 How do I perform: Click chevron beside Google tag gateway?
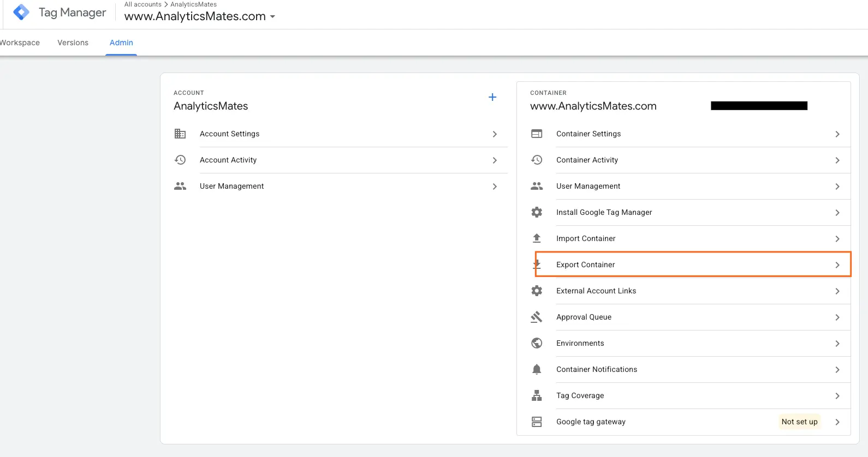(837, 422)
